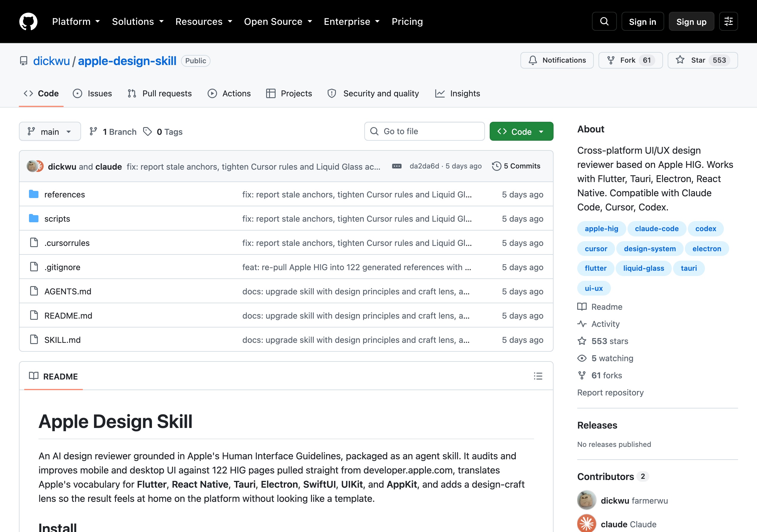View the 5 Commits history link

click(x=516, y=166)
